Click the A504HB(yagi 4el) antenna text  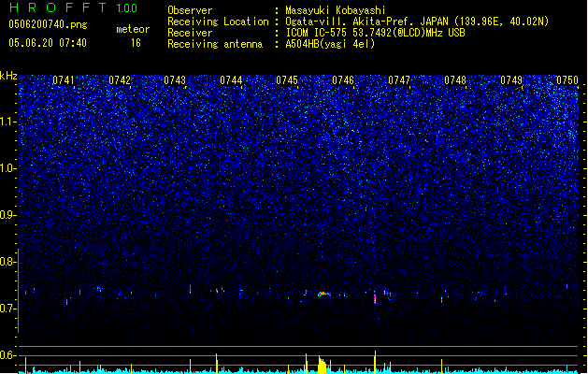[330, 44]
